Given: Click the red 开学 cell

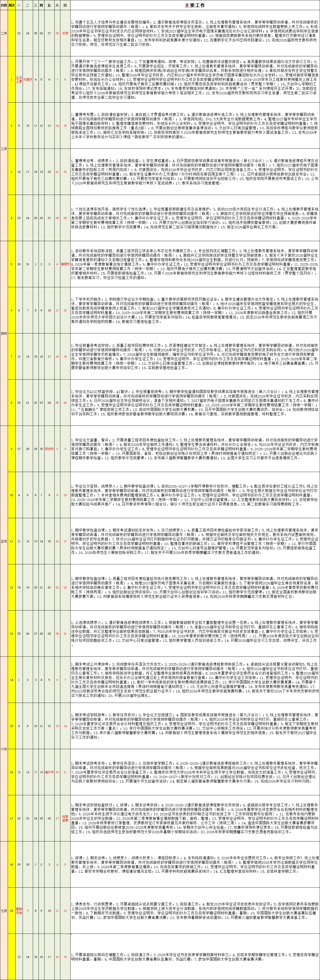Looking at the screenshot, I should pyautogui.click(x=65, y=34).
